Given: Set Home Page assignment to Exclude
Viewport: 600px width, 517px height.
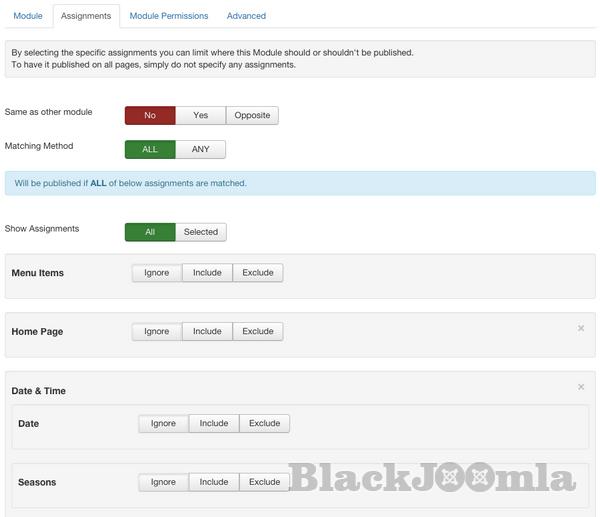Looking at the screenshot, I should pyautogui.click(x=258, y=331).
